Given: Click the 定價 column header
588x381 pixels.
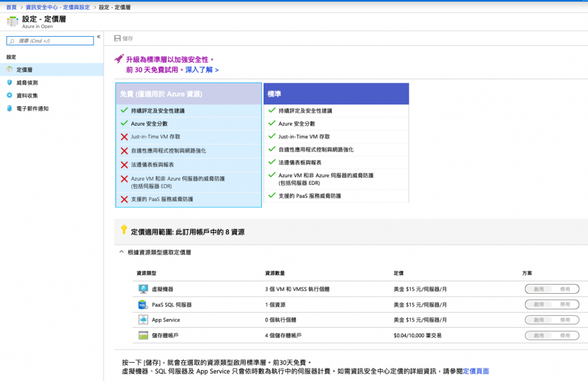Looking at the screenshot, I should (x=399, y=273).
